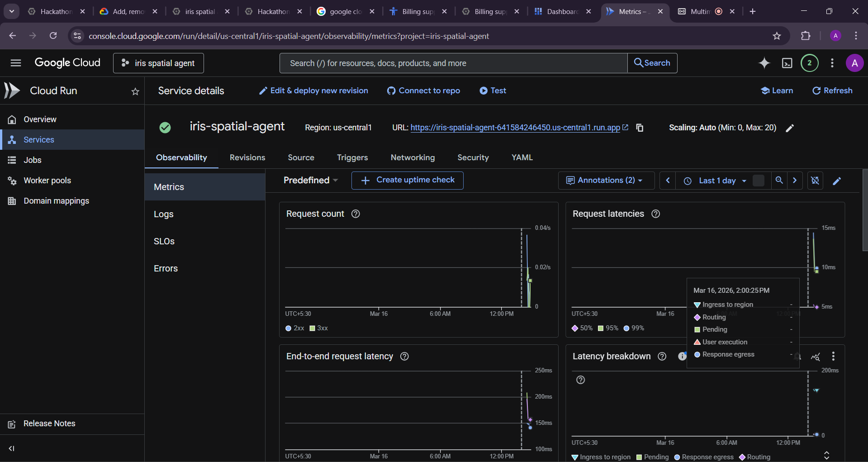This screenshot has height=462, width=868.
Task: Open Errors in the observability side menu
Action: pos(205,268)
